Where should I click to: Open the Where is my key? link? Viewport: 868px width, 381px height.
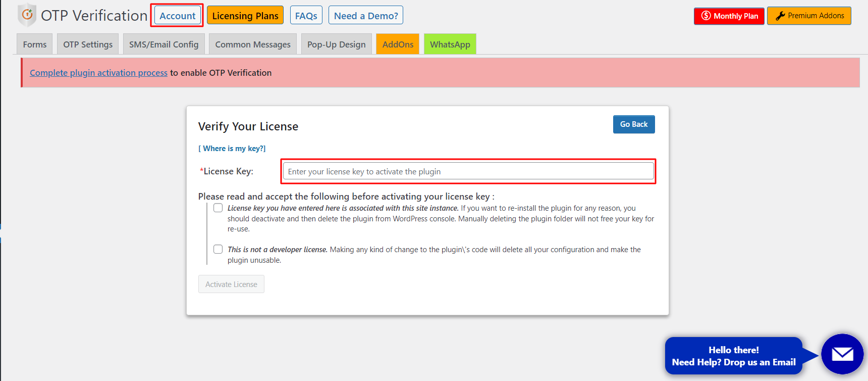coord(232,149)
